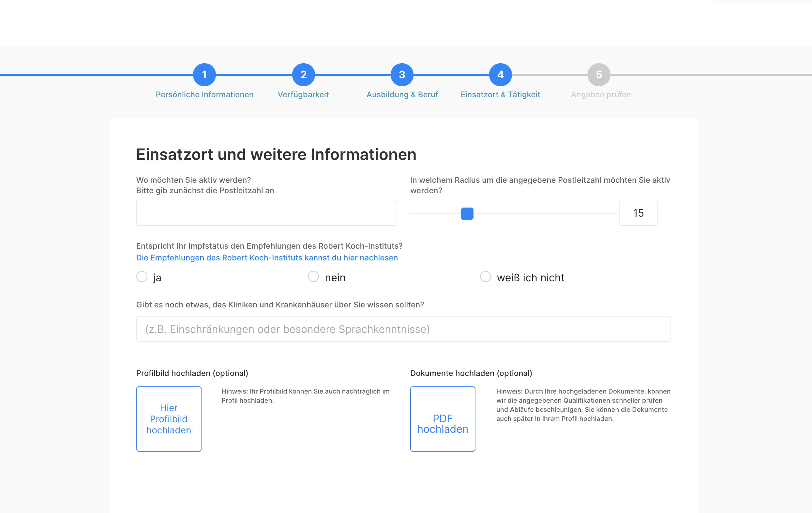Screen dimensions: 812x513
Task: Click the blue radius slider handle
Action: point(467,214)
